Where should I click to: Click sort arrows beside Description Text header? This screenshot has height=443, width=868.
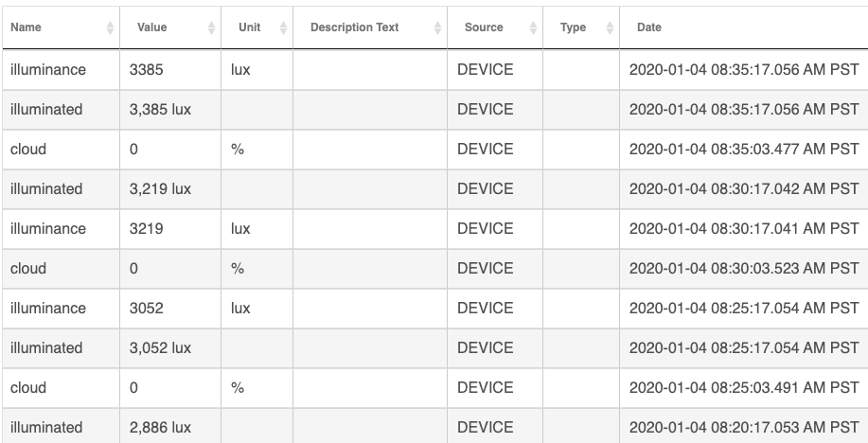437,28
